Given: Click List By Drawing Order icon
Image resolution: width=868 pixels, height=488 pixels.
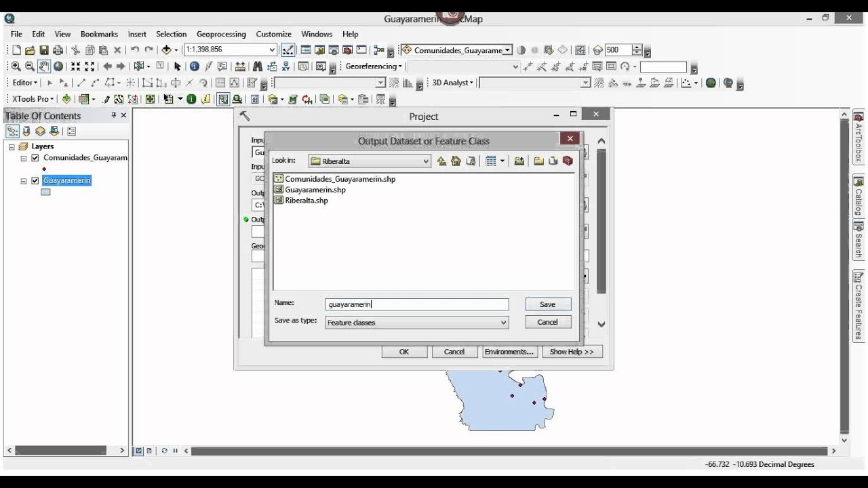Looking at the screenshot, I should pos(13,131).
